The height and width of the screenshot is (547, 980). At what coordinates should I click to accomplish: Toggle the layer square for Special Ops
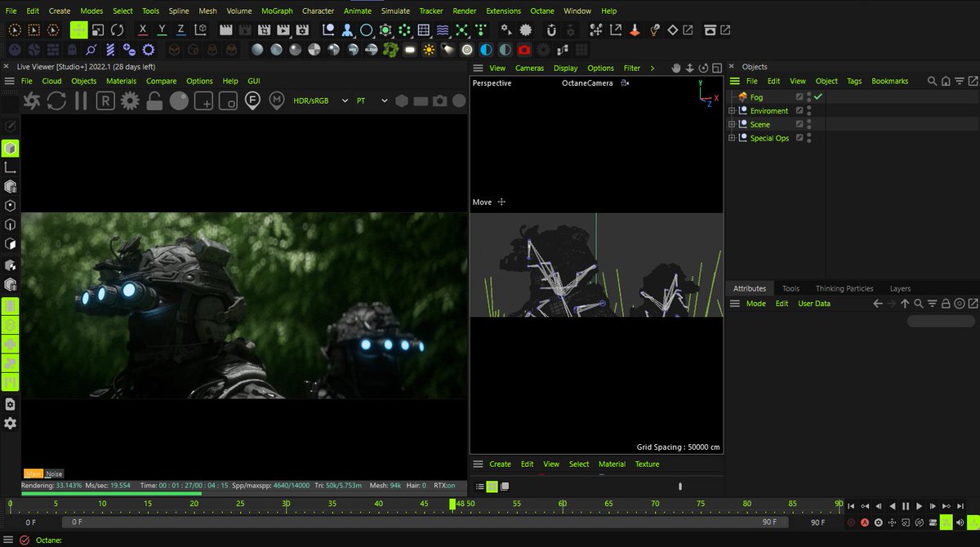click(800, 139)
